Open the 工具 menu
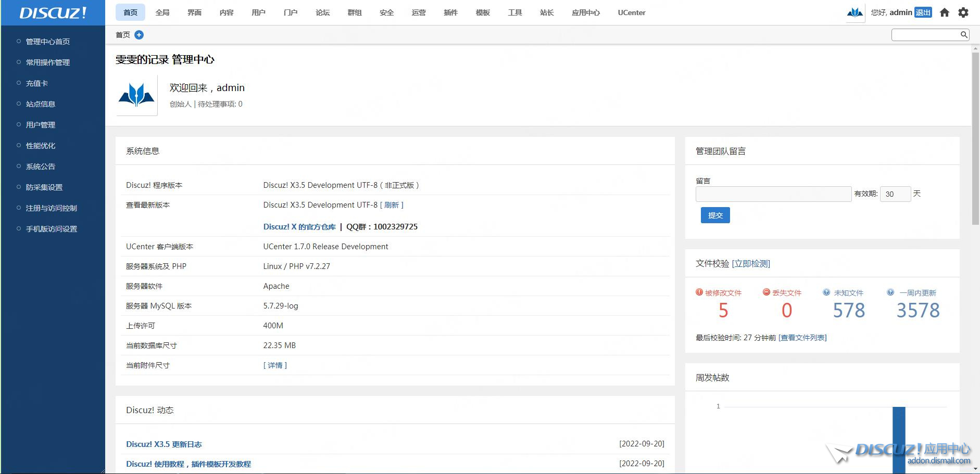Viewport: 980px width, 474px height. tap(515, 12)
